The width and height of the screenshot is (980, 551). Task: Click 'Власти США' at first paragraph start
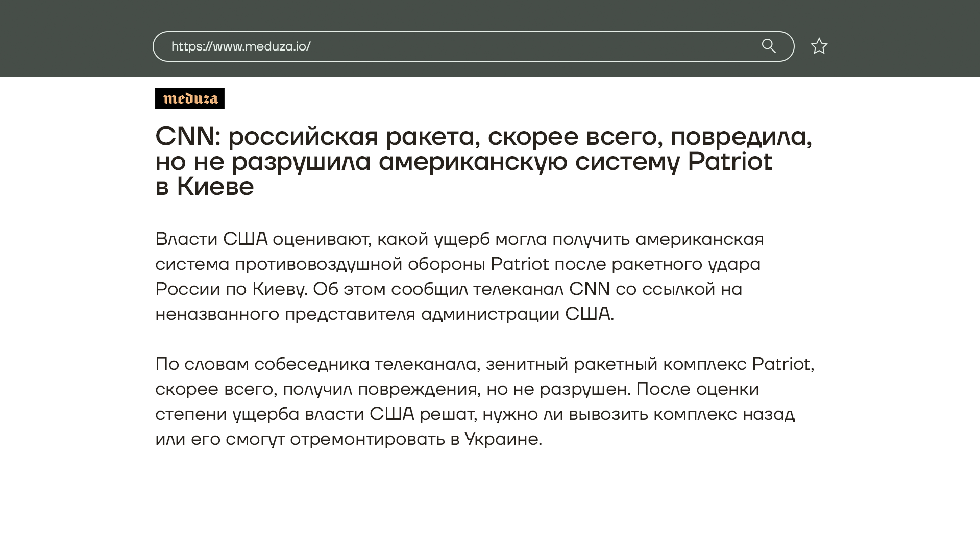coord(211,239)
